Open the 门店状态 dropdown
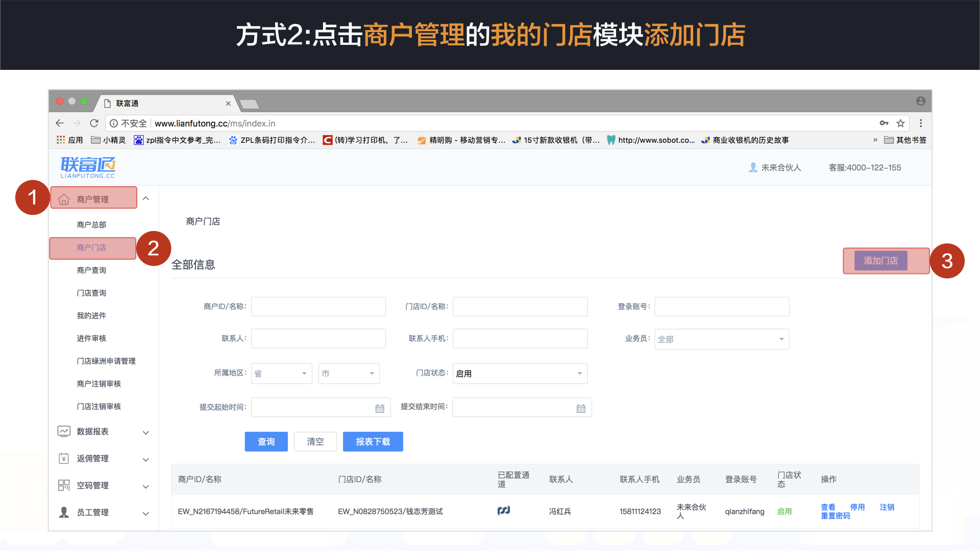 click(520, 373)
